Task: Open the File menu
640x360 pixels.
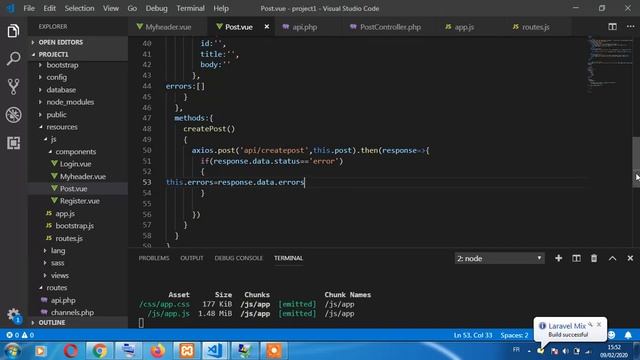Action: (x=29, y=8)
